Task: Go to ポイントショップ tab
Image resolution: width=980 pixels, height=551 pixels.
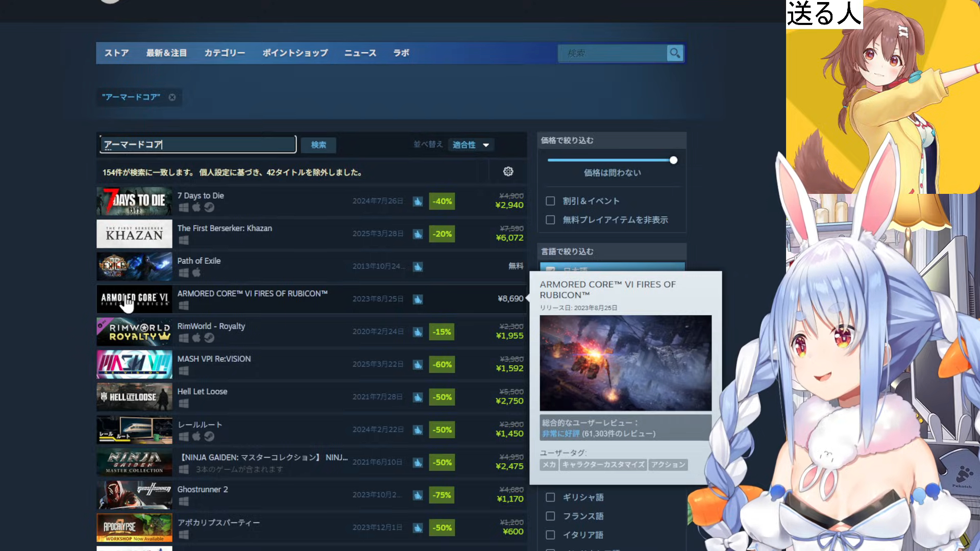Action: coord(295,53)
